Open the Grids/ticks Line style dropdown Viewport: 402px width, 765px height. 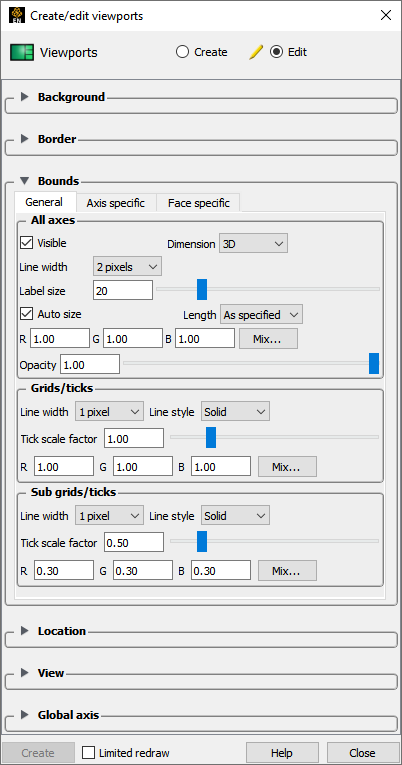tap(236, 412)
